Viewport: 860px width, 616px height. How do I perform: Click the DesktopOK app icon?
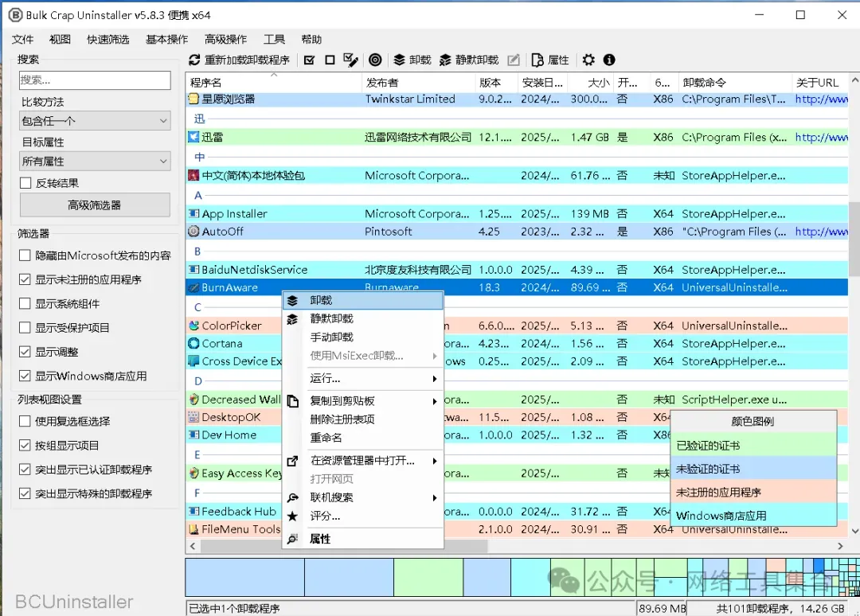click(x=193, y=417)
